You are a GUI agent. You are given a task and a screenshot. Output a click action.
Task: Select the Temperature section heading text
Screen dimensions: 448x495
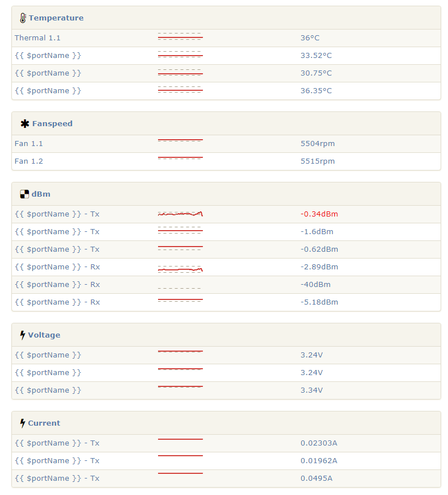tap(55, 18)
